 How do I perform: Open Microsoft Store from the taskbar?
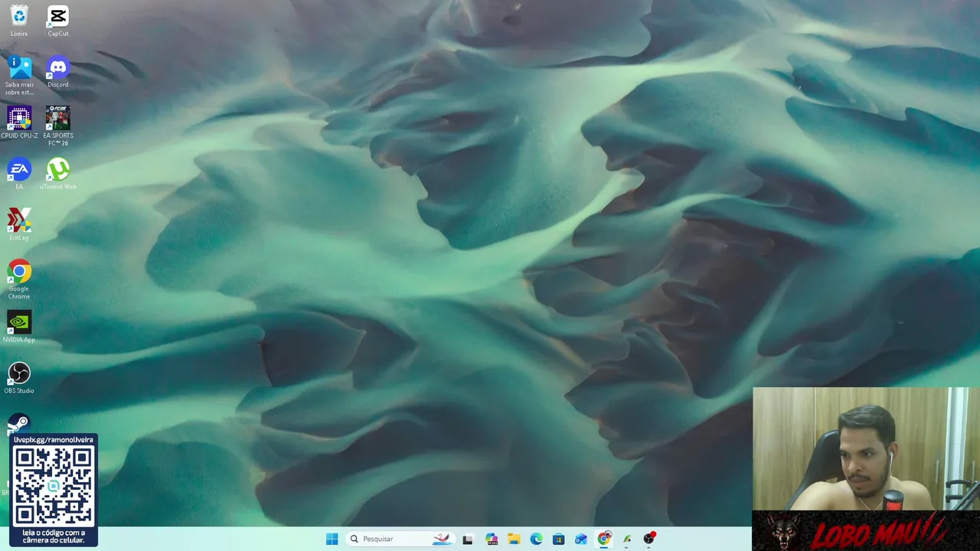click(x=559, y=539)
